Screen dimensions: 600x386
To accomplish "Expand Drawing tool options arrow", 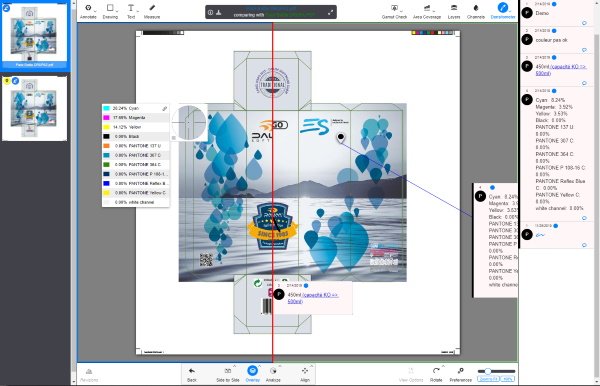I will click(x=117, y=10).
